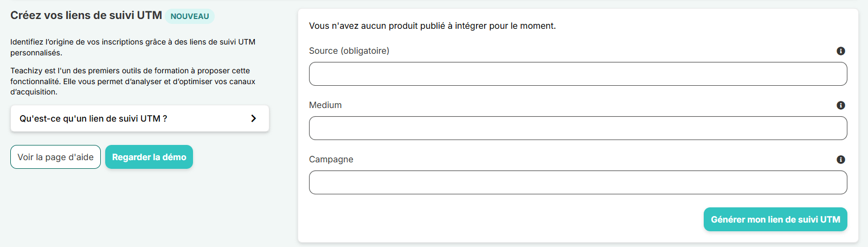Open the "Voir la page d'aide" button
The height and width of the screenshot is (247, 868).
point(55,157)
